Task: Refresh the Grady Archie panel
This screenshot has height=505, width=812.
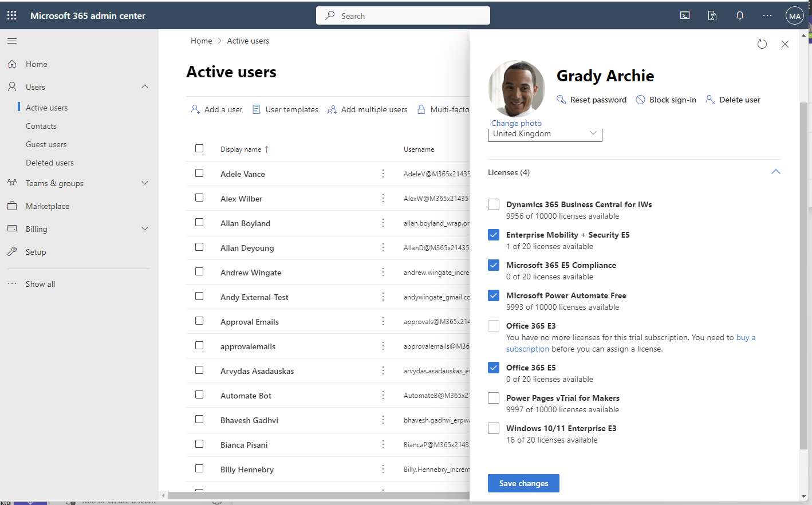Action: 762,44
